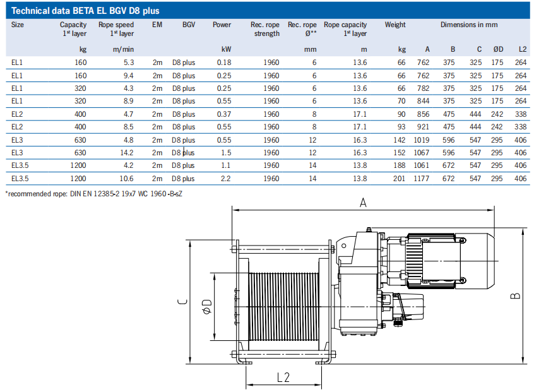Screen dimensions: 546x392
Task: Select the 10.6 rope speed value
Action: coord(126,179)
